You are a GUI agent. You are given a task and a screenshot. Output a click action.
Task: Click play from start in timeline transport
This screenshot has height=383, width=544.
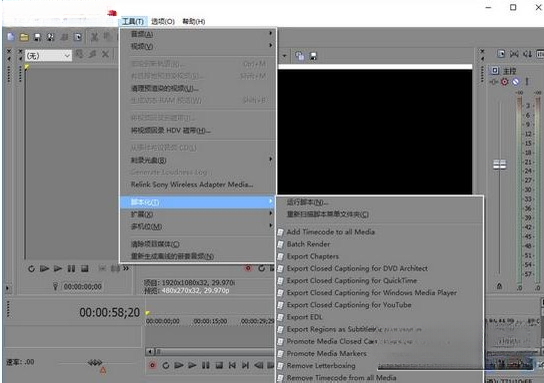tap(179, 365)
